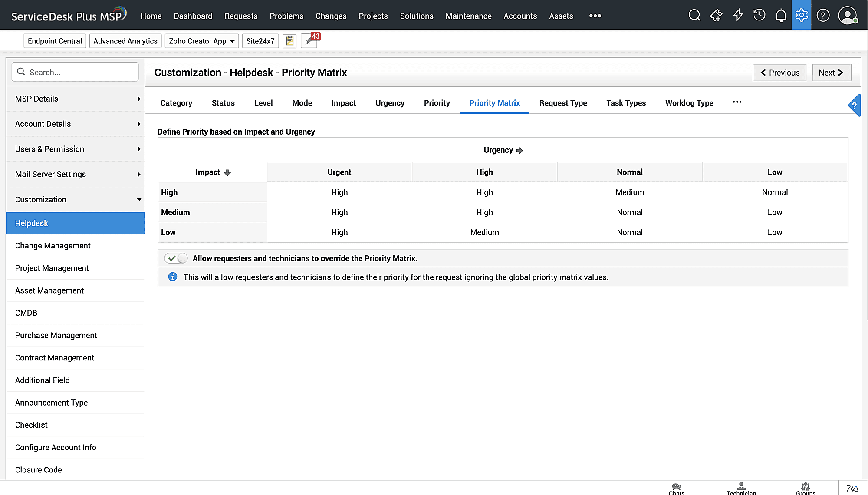Image resolution: width=868 pixels, height=495 pixels.
Task: Open quick actions via the lightning bolt icon
Action: [x=738, y=15]
